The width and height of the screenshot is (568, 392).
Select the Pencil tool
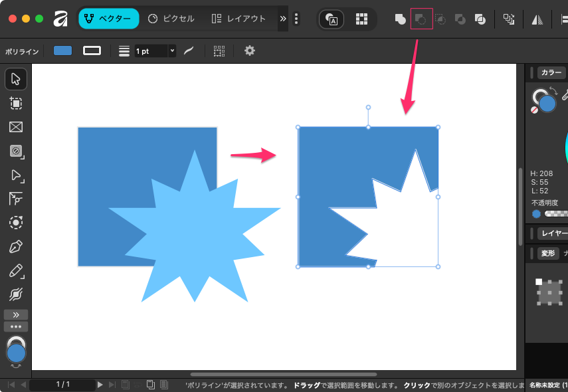[16, 270]
